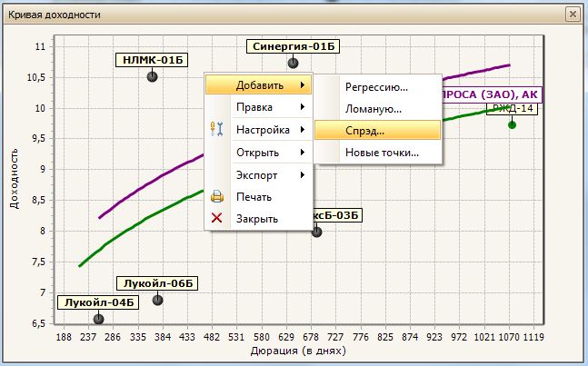The height and width of the screenshot is (366, 588).
Task: Select Спрэд... in the submenu
Action: [365, 131]
